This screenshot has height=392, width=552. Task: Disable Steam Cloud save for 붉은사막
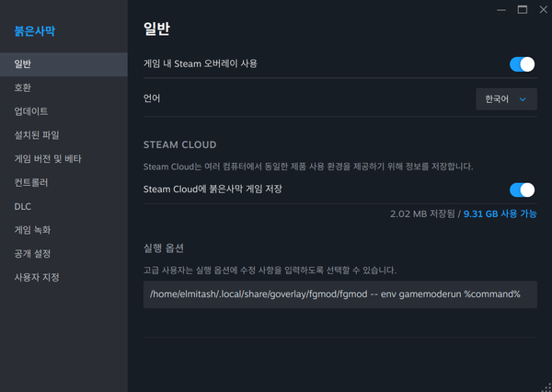[x=522, y=190]
